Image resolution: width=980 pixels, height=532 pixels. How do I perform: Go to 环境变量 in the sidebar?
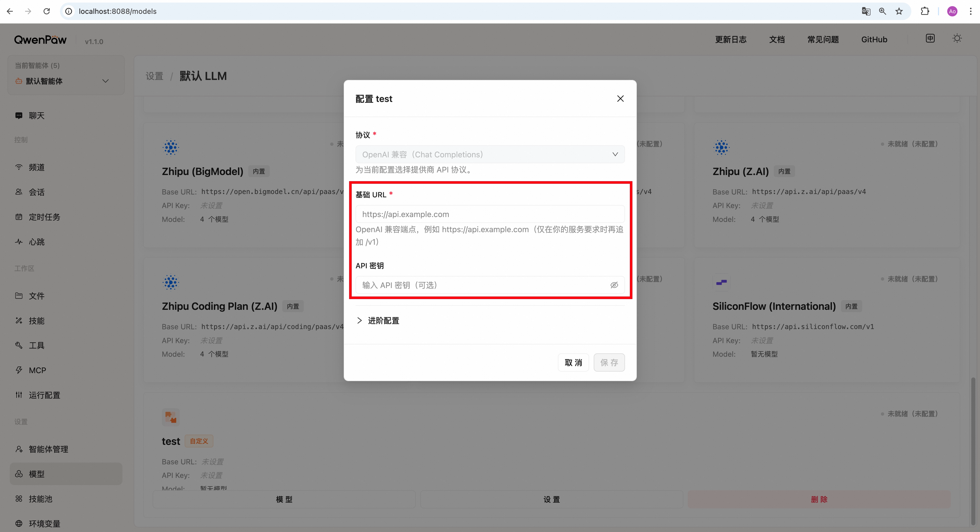click(66, 524)
